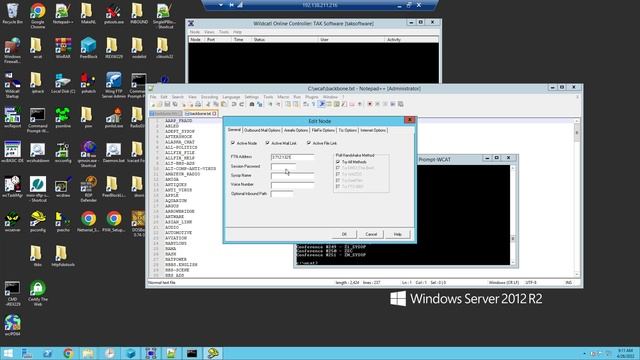Open the Wing FTP Server Admin icon
Viewport: 640px width, 360px height.
coord(113,85)
